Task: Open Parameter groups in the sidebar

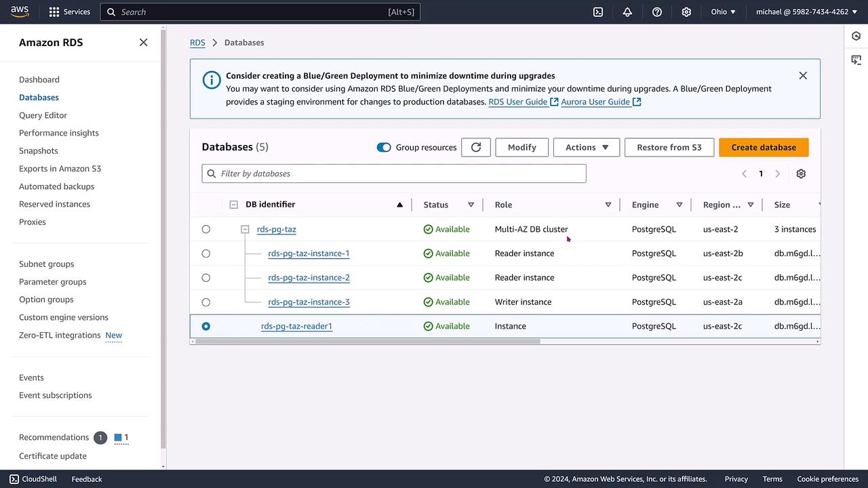Action: (x=53, y=281)
